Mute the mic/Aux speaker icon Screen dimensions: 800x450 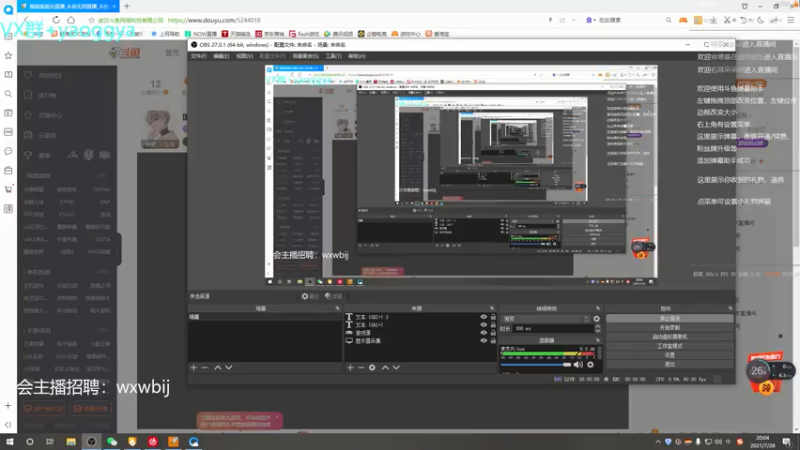tap(578, 364)
